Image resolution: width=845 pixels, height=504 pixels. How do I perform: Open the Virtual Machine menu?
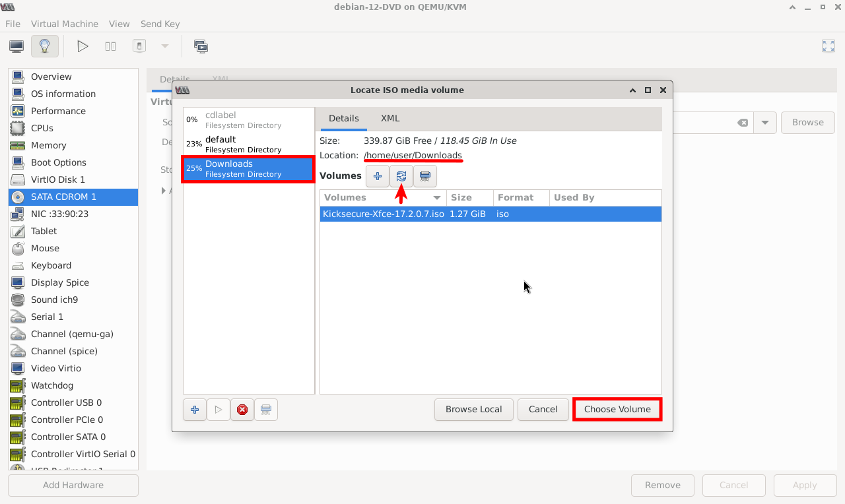64,24
